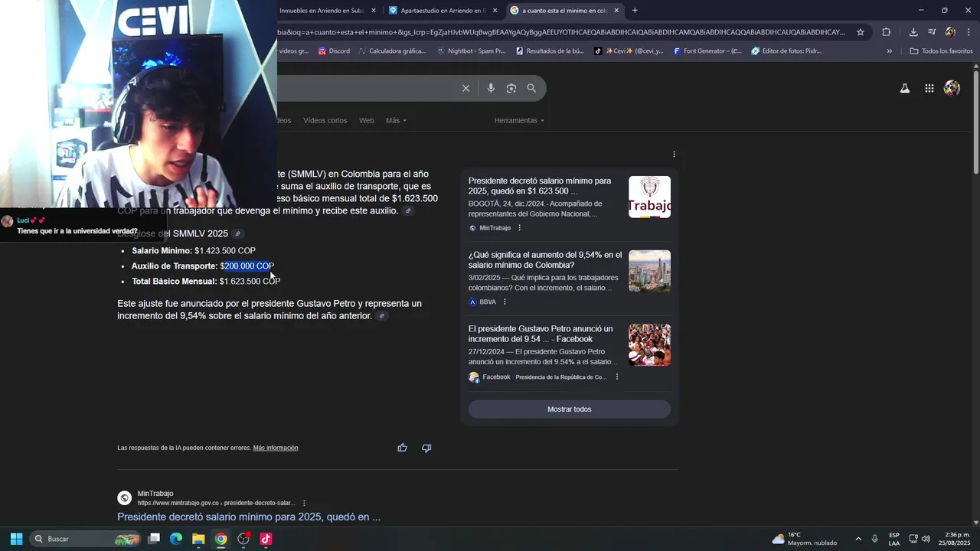Open more options for Facebook source card
Viewport: 980px width, 551px height.
[617, 377]
